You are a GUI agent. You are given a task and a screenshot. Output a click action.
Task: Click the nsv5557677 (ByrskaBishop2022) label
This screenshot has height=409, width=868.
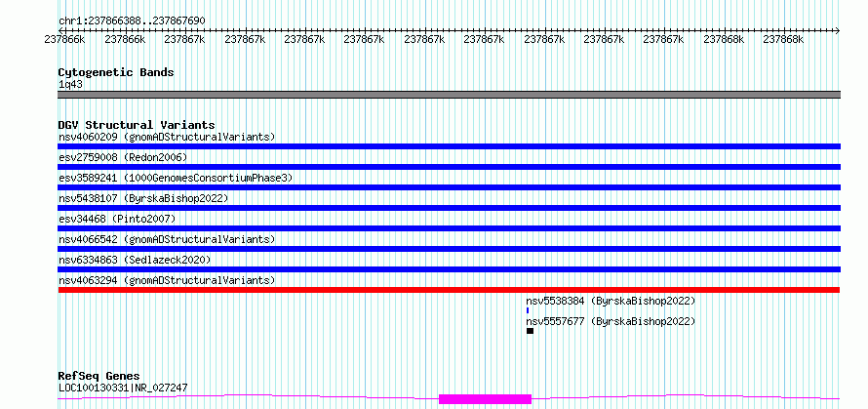pos(611,321)
